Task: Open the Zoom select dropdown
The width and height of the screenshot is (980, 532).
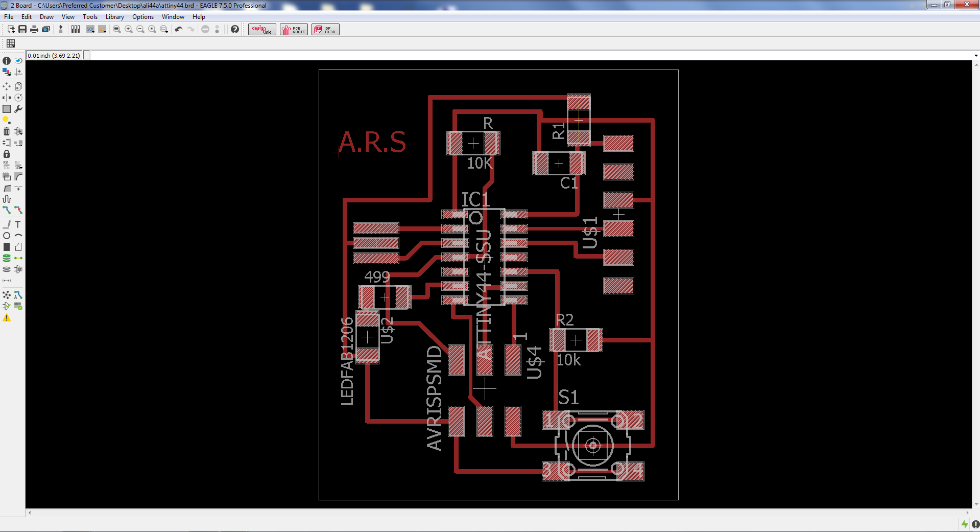Action: [164, 30]
